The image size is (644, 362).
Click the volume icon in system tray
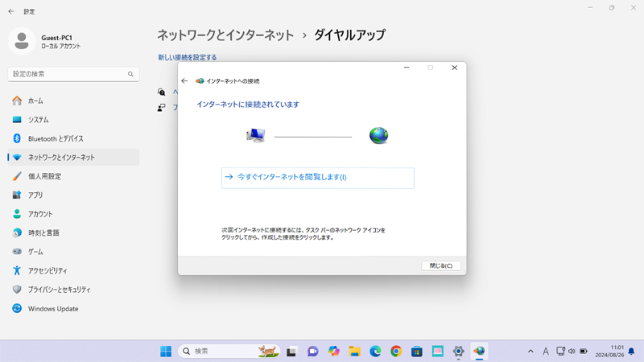(x=572, y=352)
